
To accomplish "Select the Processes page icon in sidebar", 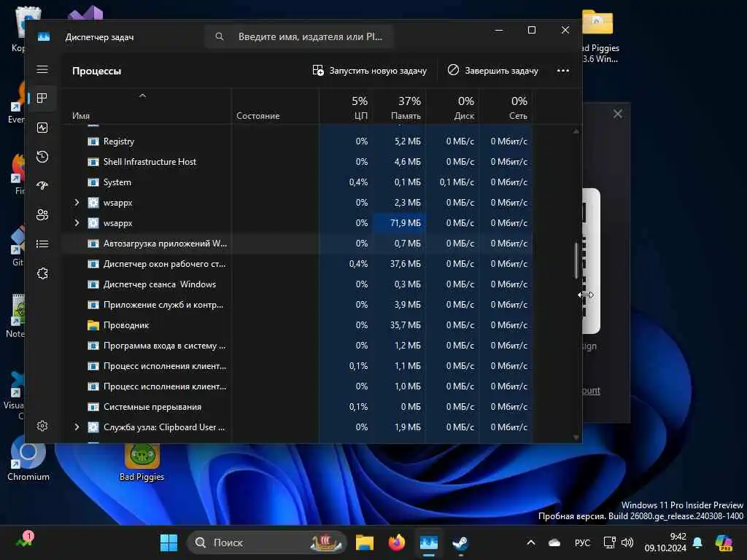I will coord(42,98).
